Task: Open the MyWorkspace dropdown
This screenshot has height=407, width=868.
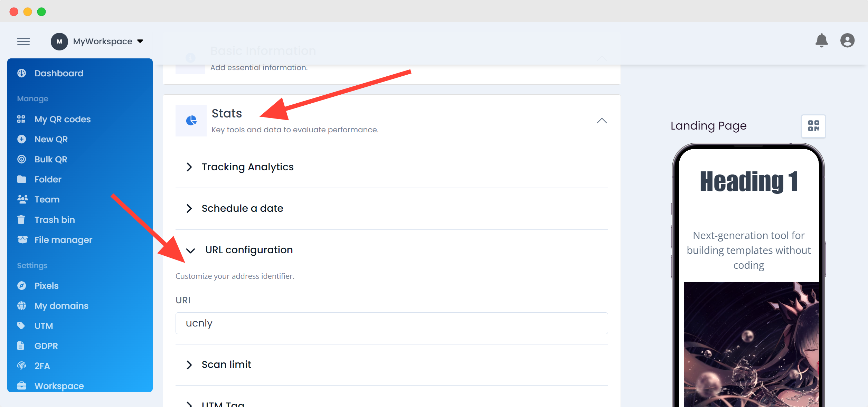Action: pyautogui.click(x=102, y=41)
